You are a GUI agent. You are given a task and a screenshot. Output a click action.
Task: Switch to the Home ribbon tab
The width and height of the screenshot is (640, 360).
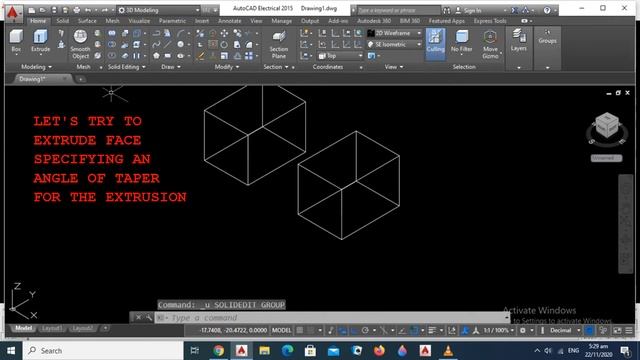tap(38, 21)
